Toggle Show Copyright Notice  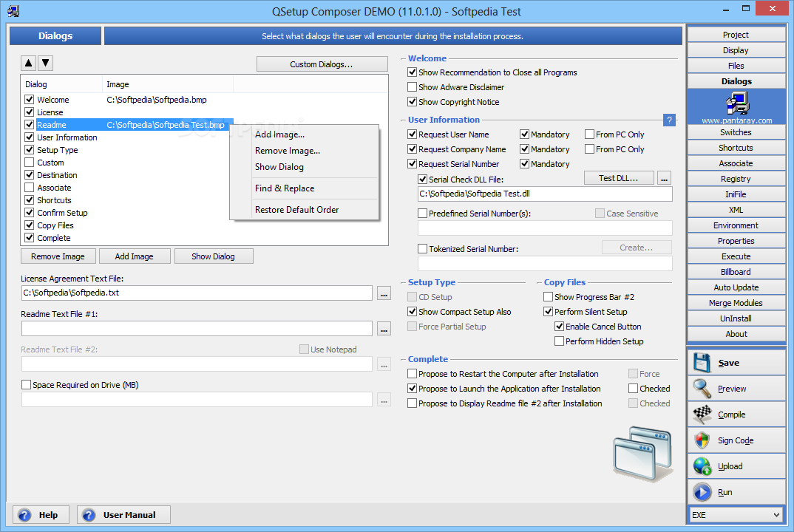point(413,102)
